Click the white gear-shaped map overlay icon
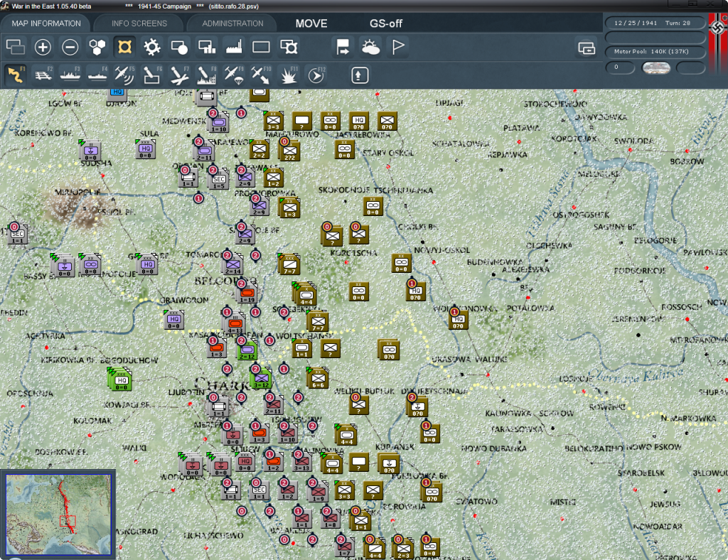 152,47
